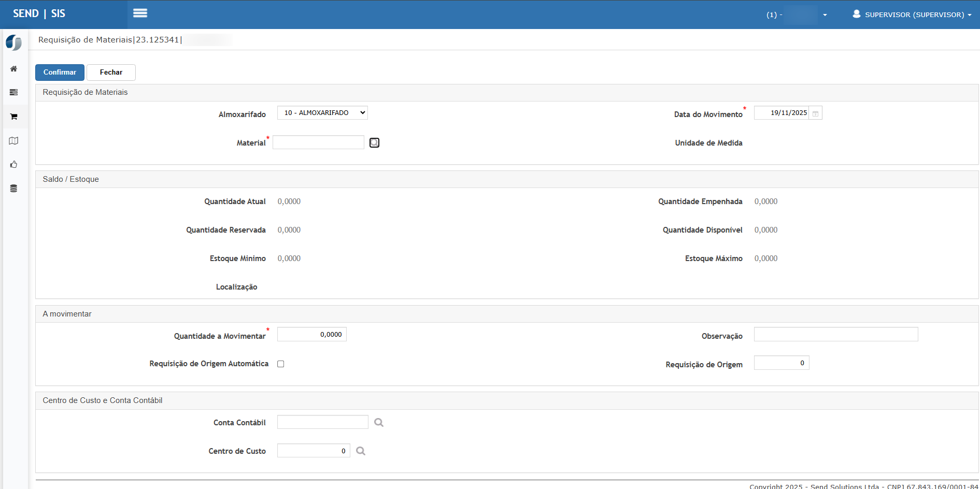Open the database stack sidebar icon

[14, 189]
